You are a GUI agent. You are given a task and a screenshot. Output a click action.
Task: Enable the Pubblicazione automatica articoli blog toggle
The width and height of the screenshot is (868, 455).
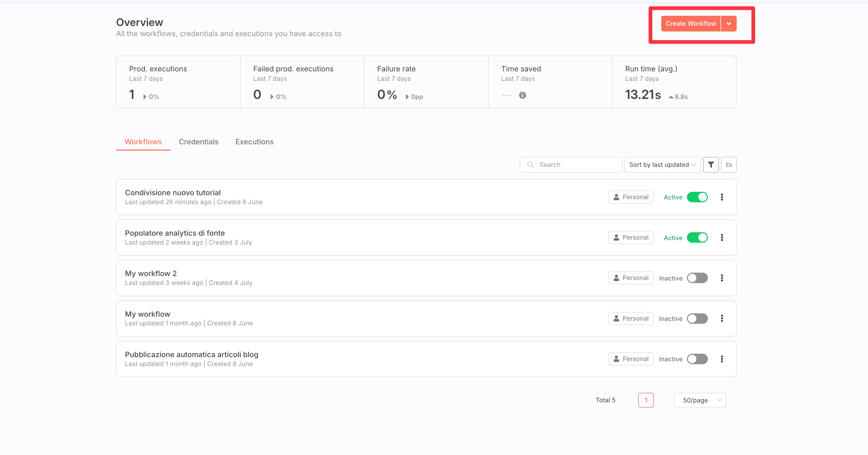click(x=697, y=359)
